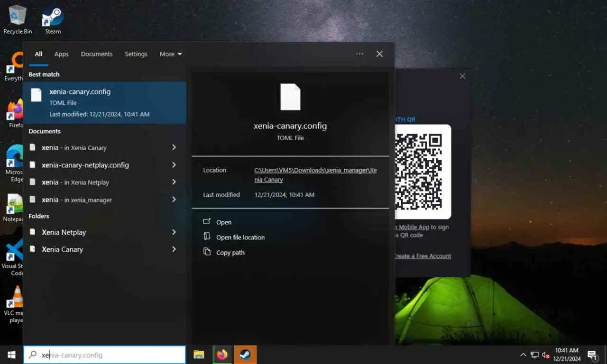Click the muted volume tray icon

point(546,355)
